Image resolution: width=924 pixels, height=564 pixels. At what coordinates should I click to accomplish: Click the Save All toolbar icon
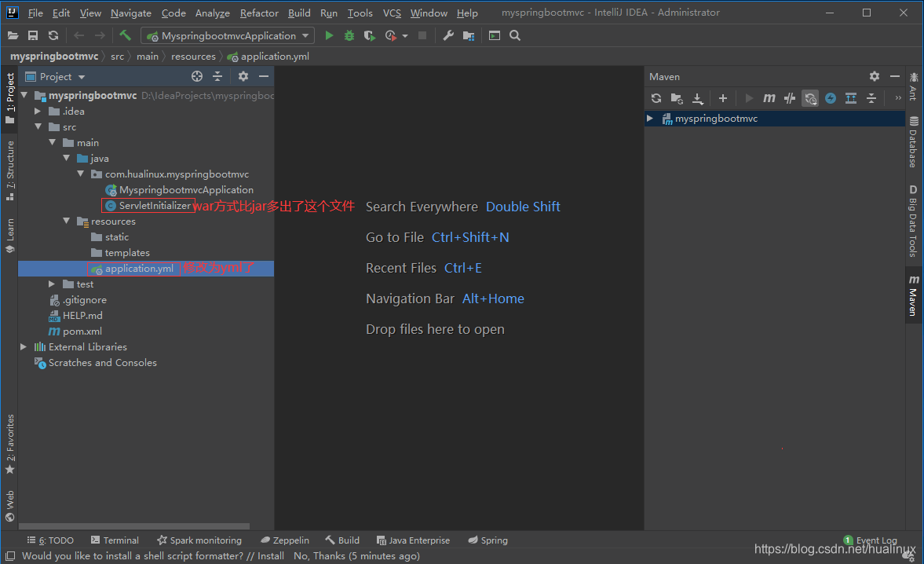coord(33,36)
